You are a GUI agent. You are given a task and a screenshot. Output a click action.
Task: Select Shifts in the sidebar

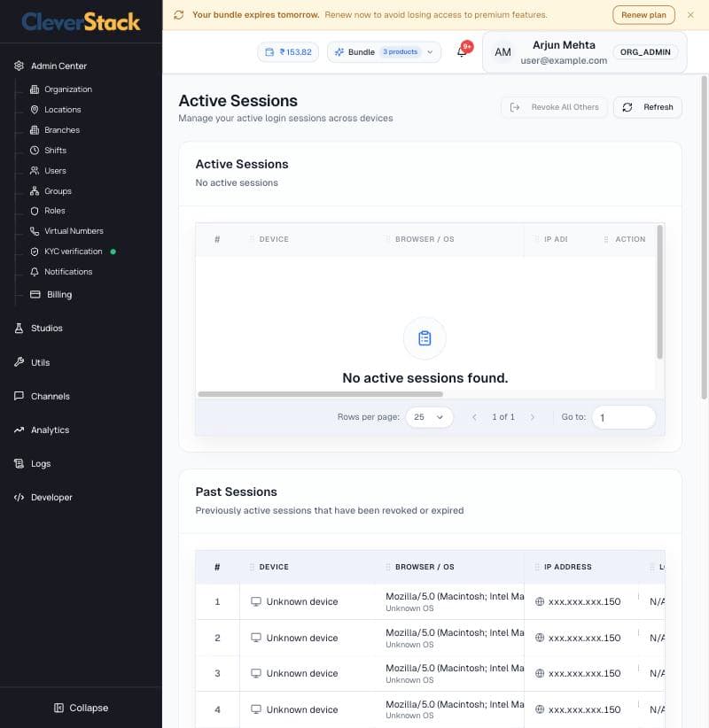(55, 151)
